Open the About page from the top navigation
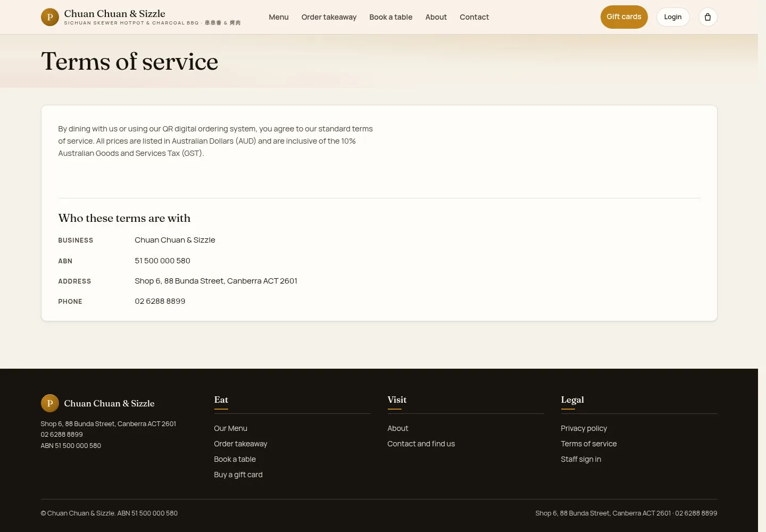This screenshot has width=766, height=532. (436, 17)
